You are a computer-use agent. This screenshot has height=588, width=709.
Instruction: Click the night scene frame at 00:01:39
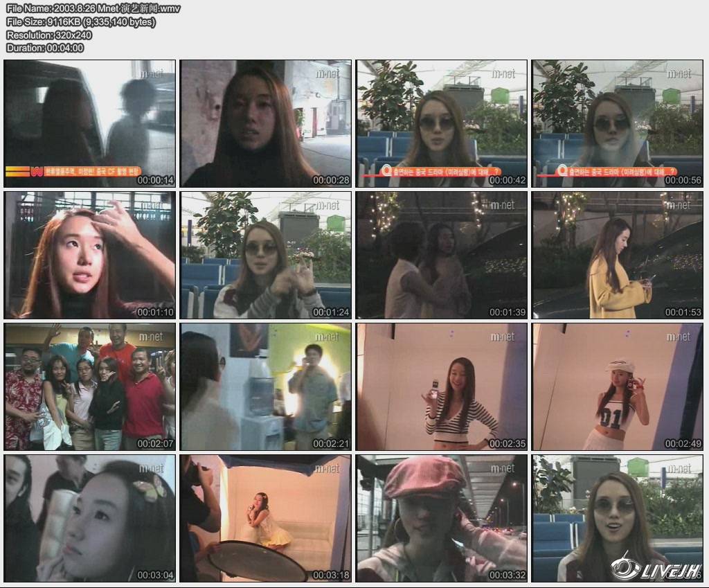(x=442, y=255)
